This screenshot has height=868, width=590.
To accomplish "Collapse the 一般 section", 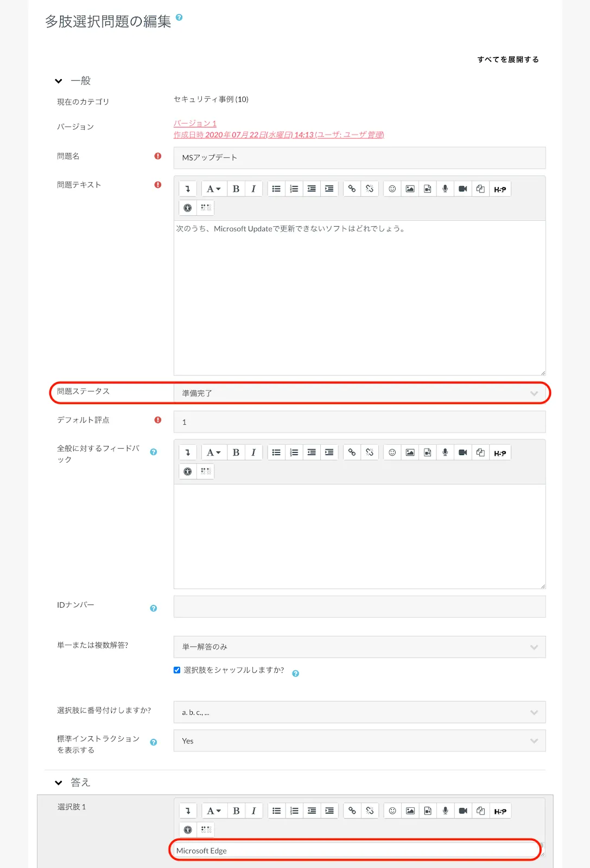I will click(59, 81).
